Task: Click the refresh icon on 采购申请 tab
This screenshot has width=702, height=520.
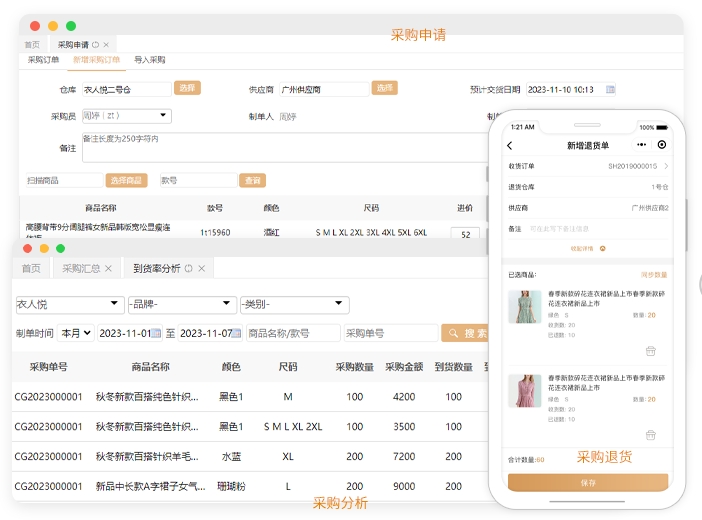Action: coord(95,45)
